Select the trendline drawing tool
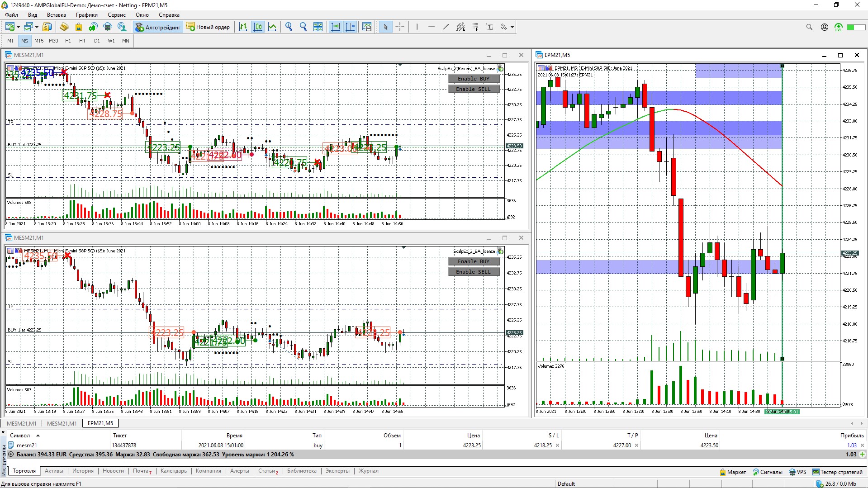Image resolution: width=868 pixels, height=488 pixels. (x=446, y=27)
